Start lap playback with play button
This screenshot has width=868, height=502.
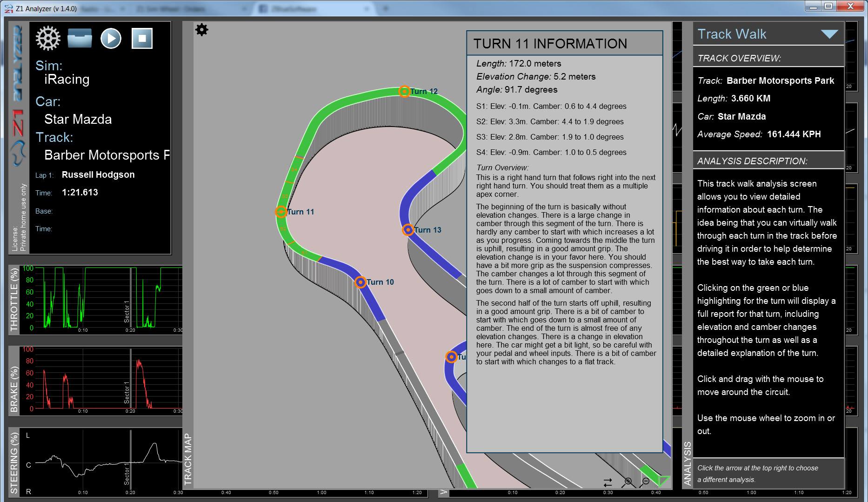click(111, 39)
